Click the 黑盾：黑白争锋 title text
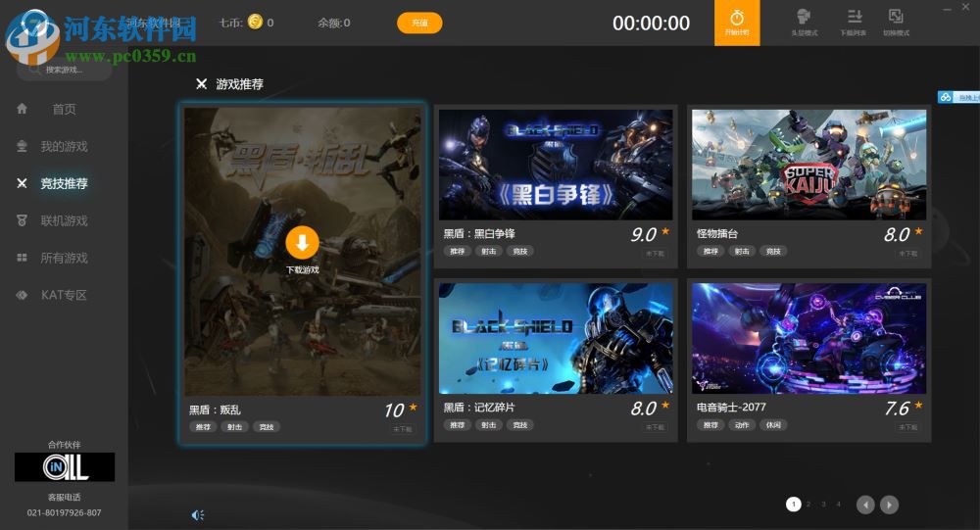The width and height of the screenshot is (980, 530). coord(479,234)
